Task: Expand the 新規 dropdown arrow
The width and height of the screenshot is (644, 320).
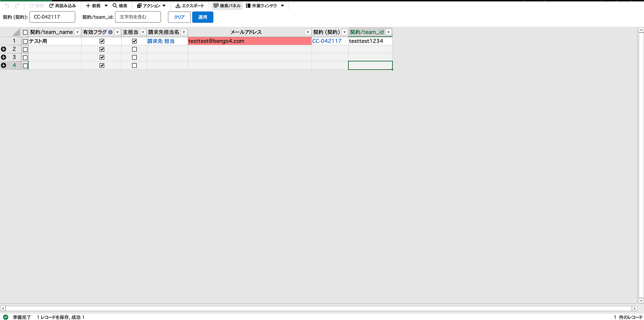Action: (106, 6)
